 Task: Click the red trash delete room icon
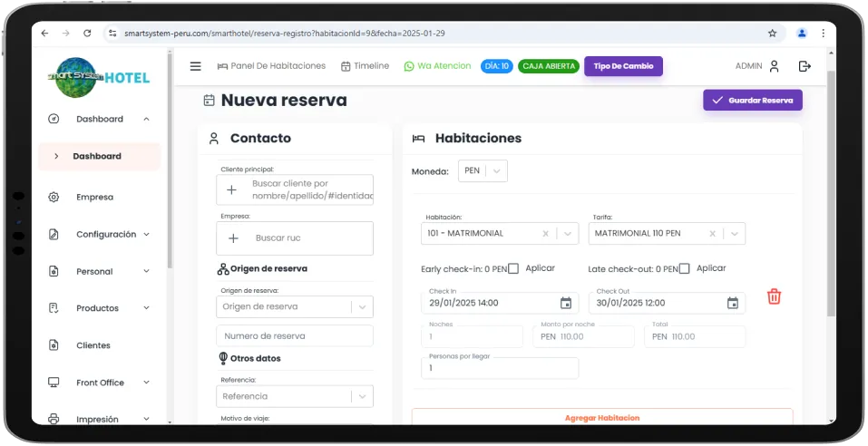click(774, 296)
